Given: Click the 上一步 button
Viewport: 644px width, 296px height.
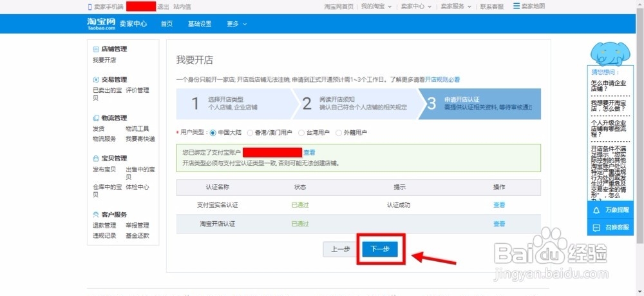Looking at the screenshot, I should tap(341, 249).
